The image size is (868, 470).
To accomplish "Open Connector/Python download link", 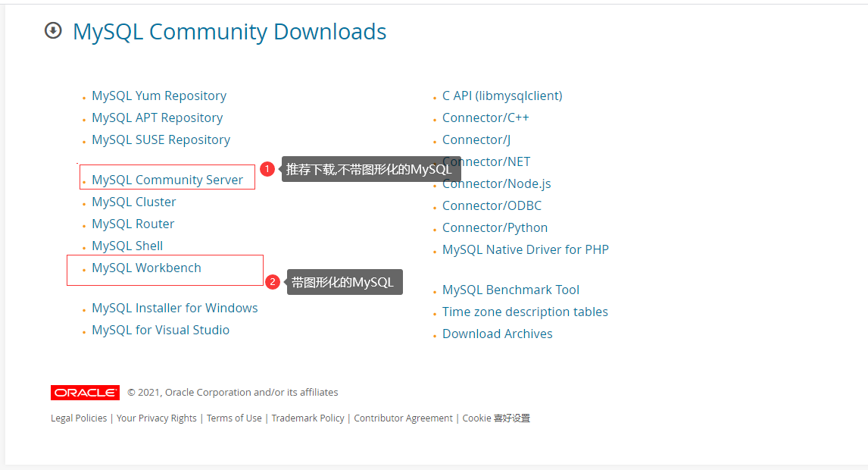I will [495, 227].
